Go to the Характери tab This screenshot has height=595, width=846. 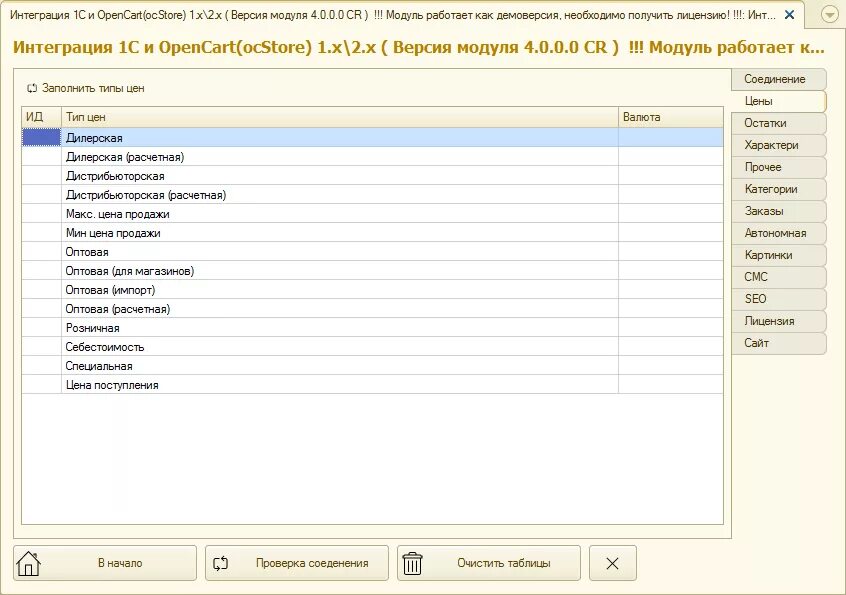click(778, 145)
